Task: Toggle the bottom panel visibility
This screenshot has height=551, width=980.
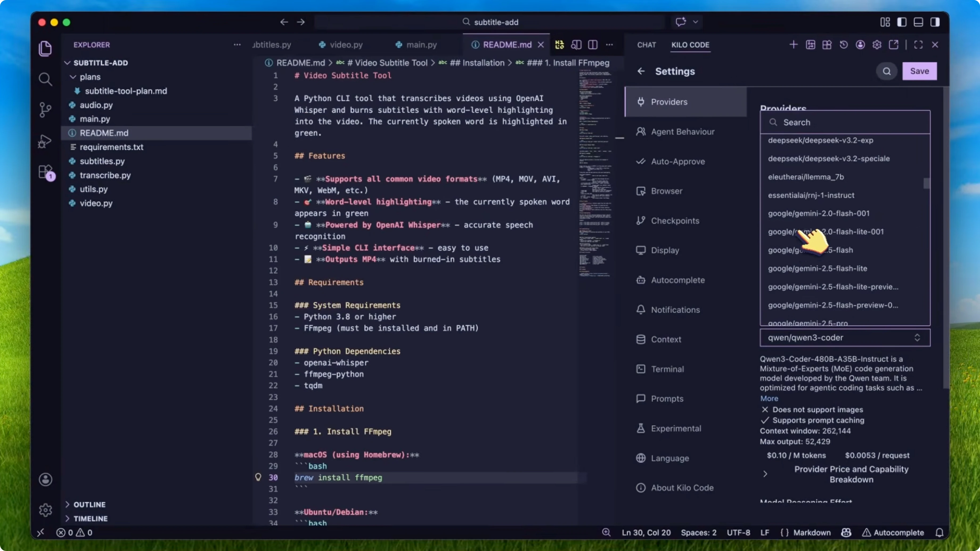Action: tap(918, 22)
